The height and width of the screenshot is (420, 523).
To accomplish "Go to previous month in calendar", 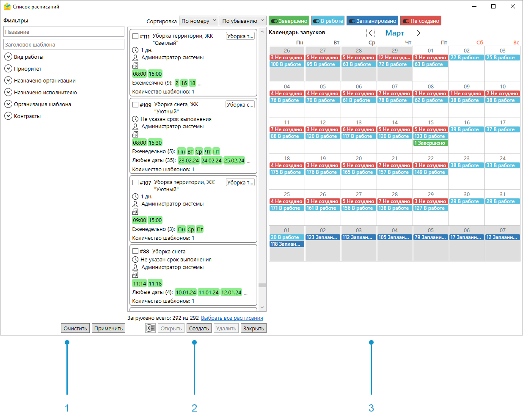I will tap(371, 33).
